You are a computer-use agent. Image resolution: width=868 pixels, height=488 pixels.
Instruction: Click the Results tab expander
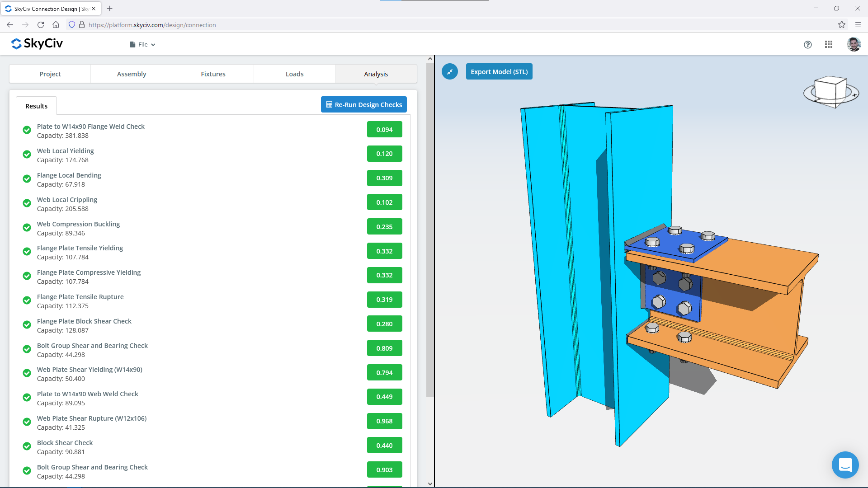click(x=36, y=106)
